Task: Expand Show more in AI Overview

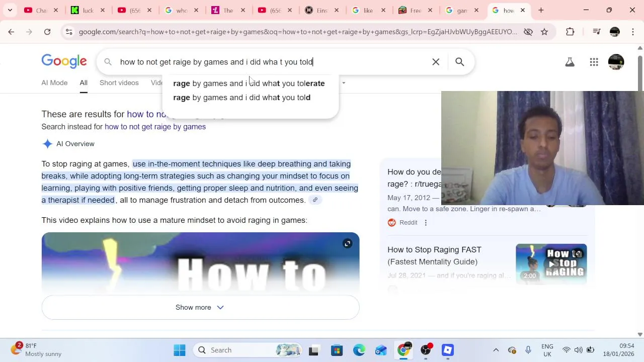Action: pos(200,307)
